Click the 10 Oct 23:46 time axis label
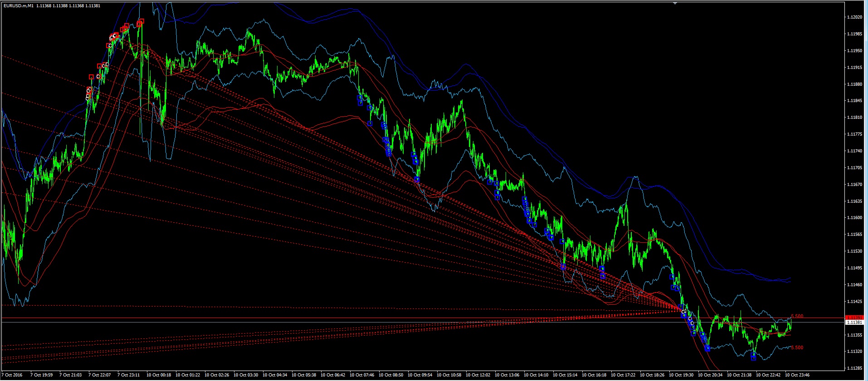 click(797, 375)
